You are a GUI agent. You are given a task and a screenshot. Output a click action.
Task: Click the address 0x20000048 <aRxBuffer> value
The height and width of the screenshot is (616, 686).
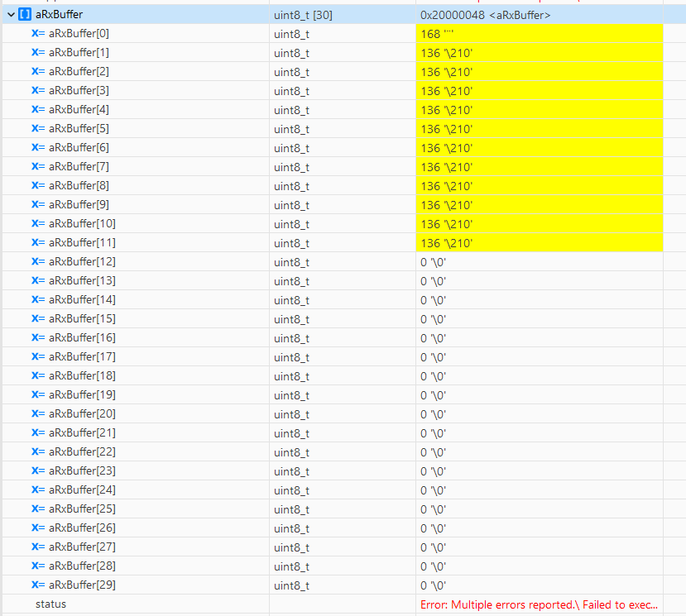tap(485, 15)
